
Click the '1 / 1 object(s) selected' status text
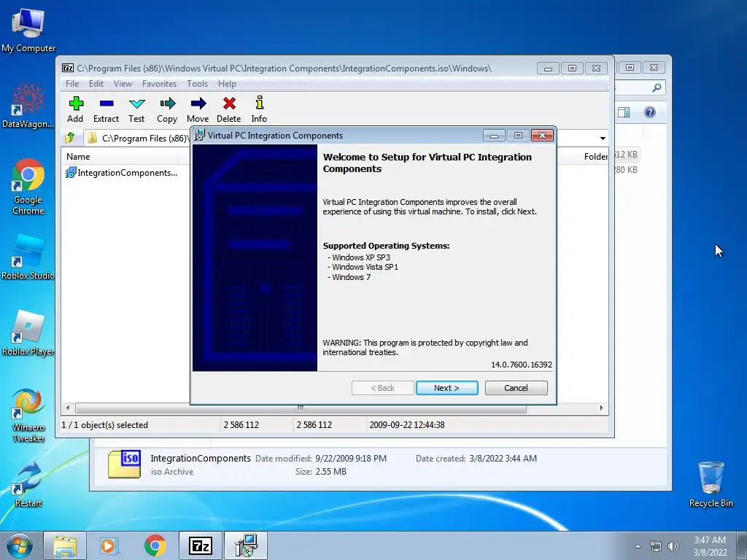pyautogui.click(x=105, y=425)
